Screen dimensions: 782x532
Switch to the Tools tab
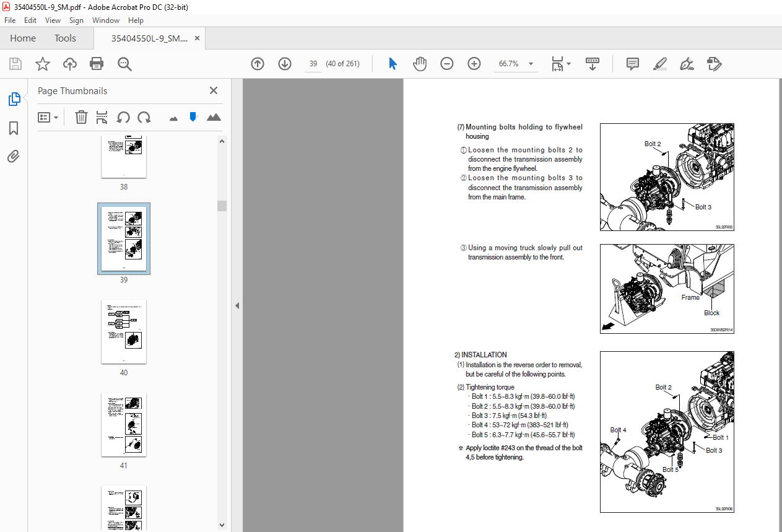tap(65, 38)
